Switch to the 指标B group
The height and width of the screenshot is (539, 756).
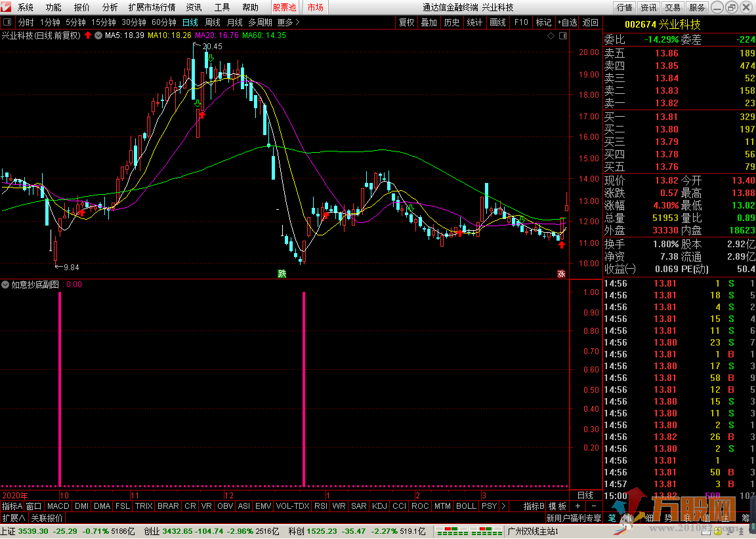coord(534,506)
